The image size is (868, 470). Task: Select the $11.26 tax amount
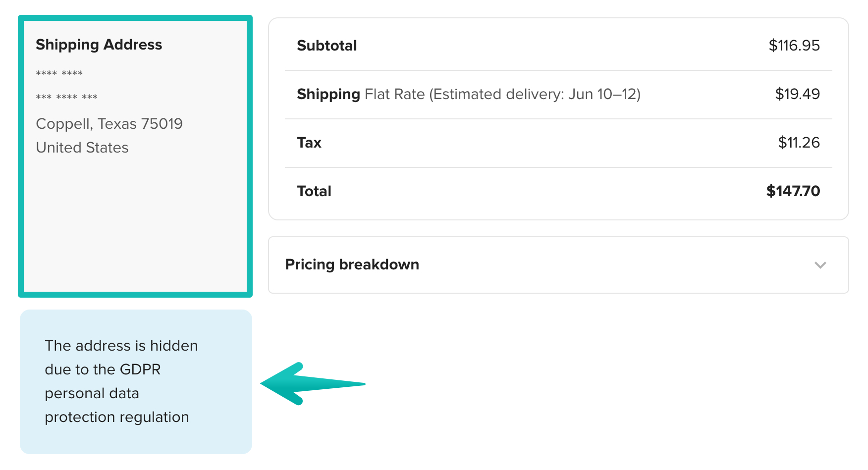(799, 143)
